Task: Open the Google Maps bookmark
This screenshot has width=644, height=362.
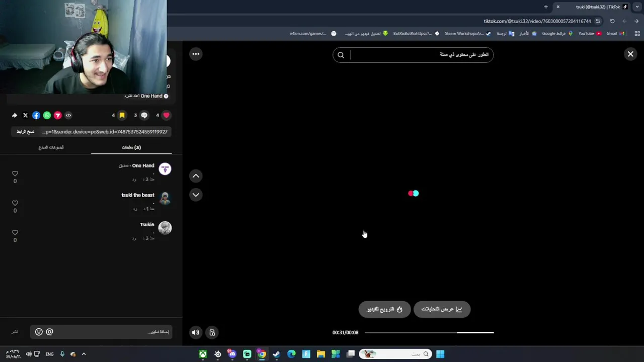Action: pos(557,34)
